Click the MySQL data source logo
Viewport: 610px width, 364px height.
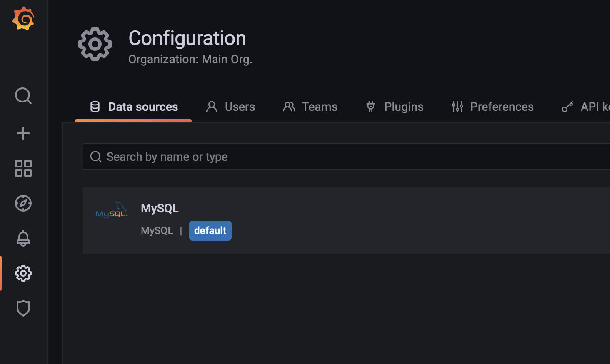click(x=111, y=209)
